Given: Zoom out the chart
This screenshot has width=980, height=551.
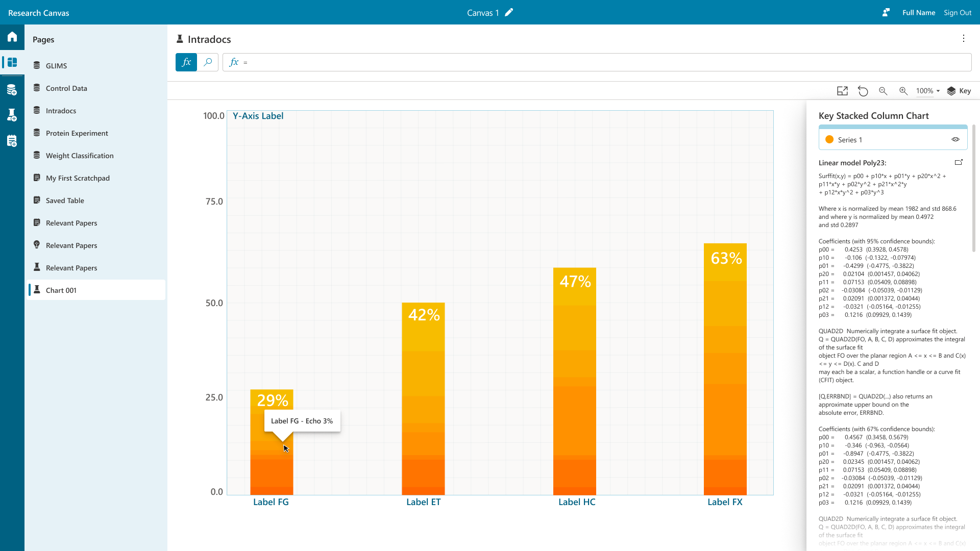Looking at the screenshot, I should 883,91.
